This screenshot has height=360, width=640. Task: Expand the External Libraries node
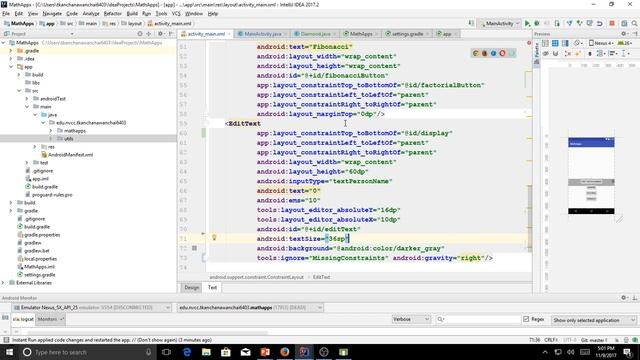coord(3,282)
